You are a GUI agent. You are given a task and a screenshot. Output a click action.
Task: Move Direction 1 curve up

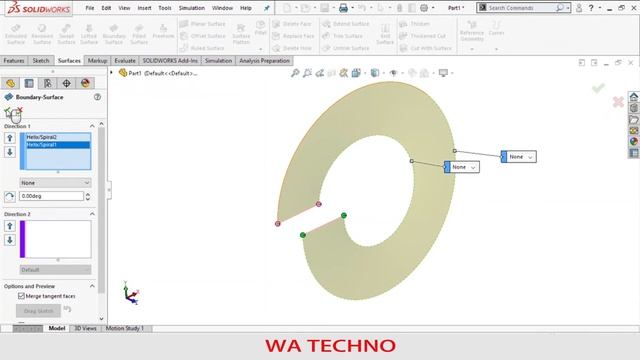[10, 138]
